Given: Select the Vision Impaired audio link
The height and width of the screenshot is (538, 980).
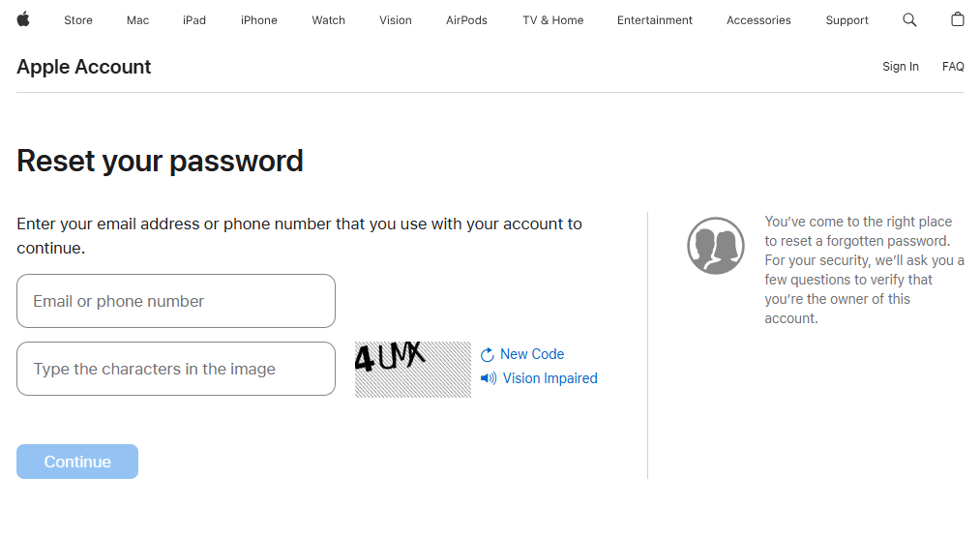Looking at the screenshot, I should [x=550, y=378].
